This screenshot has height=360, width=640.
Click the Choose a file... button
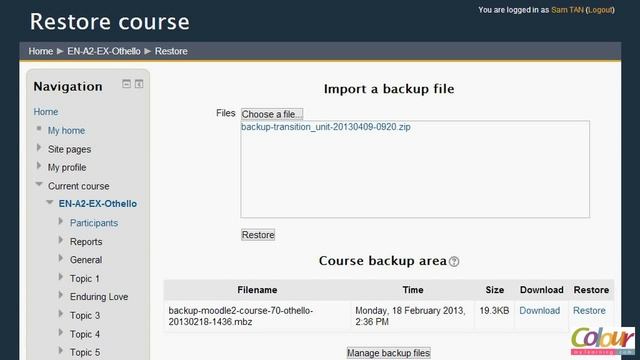coord(272,114)
